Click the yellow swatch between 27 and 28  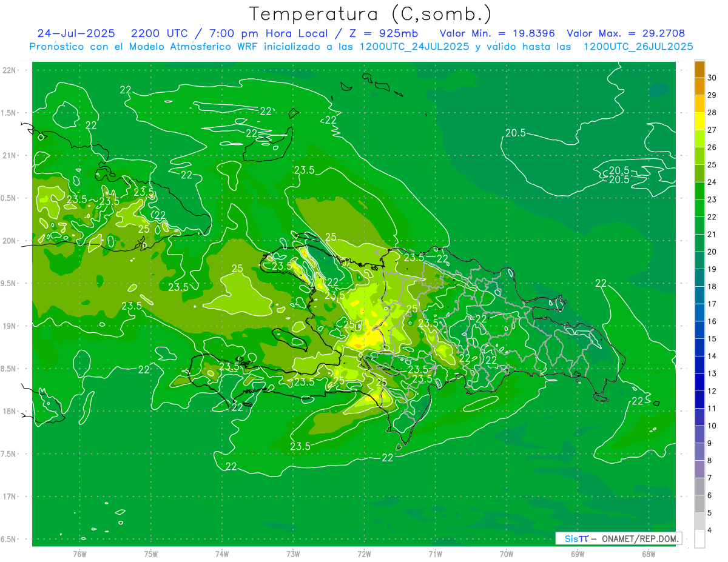click(699, 121)
